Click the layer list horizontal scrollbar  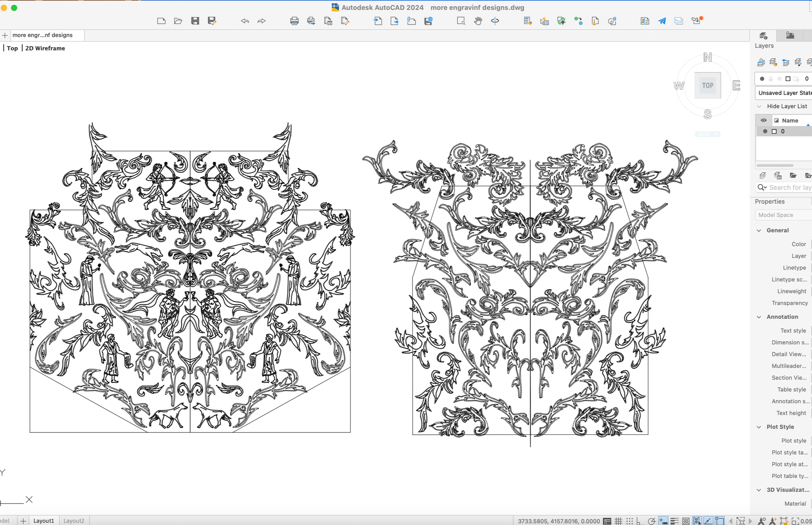(x=775, y=165)
